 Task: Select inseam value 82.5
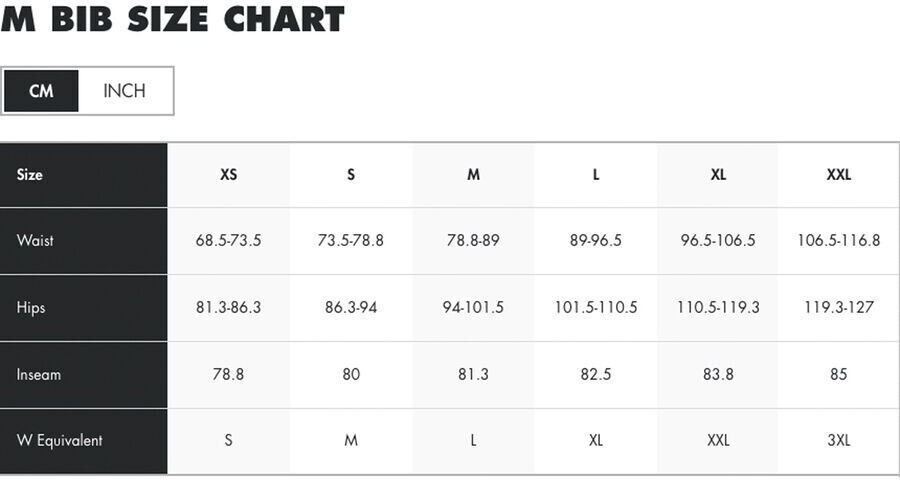click(x=596, y=374)
